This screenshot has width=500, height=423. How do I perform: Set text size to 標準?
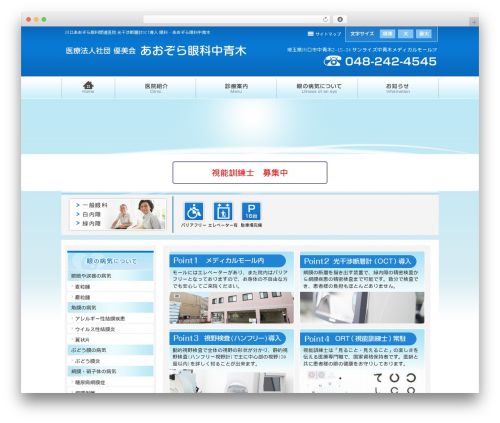point(387,34)
